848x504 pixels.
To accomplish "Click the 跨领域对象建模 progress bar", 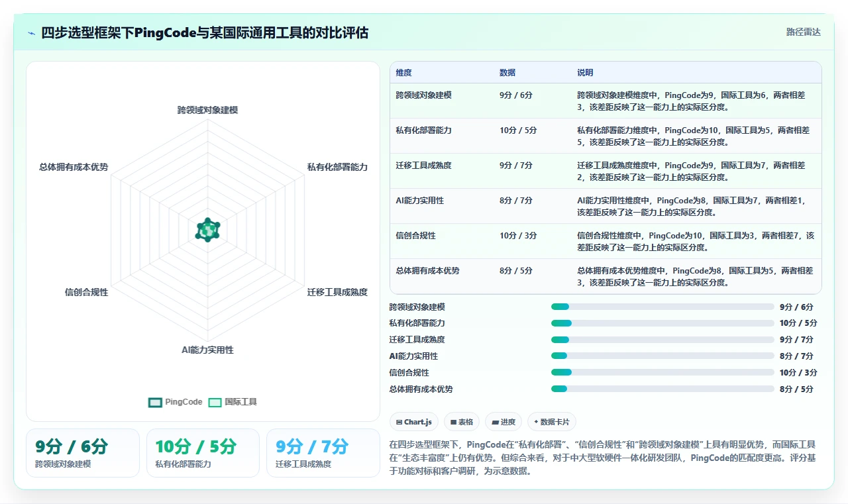I will click(x=662, y=307).
